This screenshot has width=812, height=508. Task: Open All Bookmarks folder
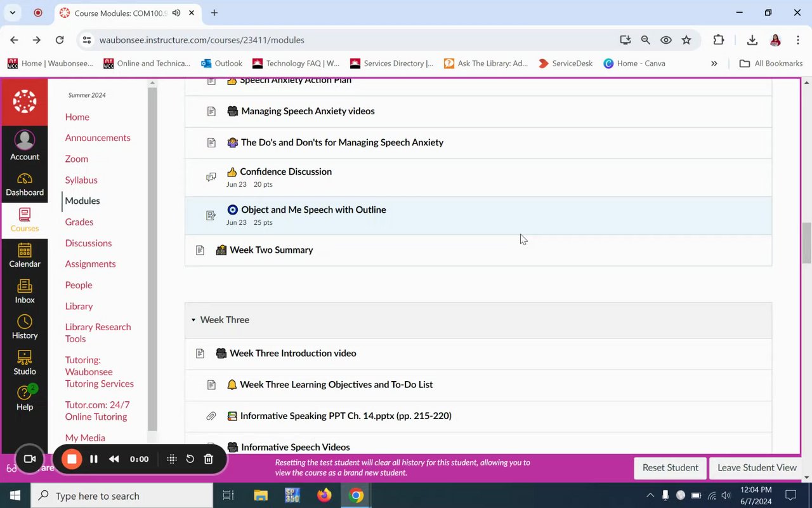[771, 63]
